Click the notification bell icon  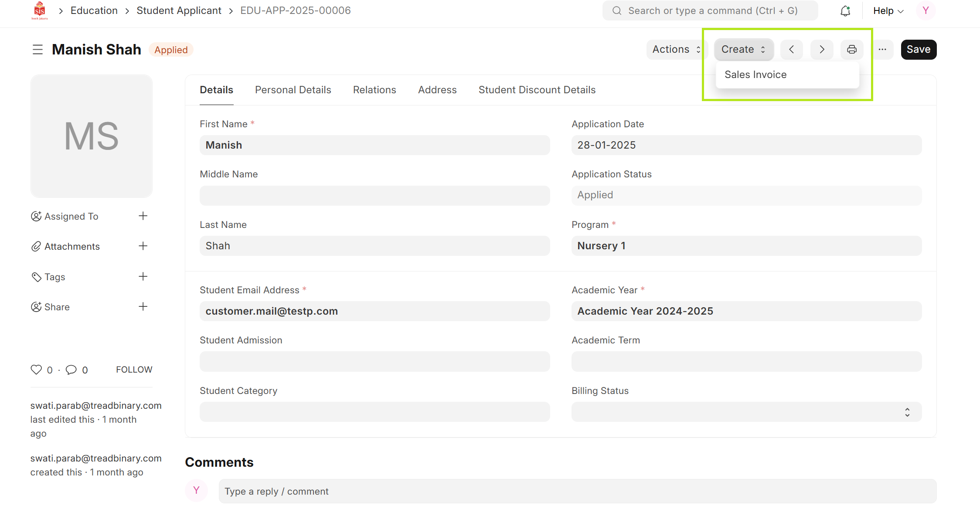[x=845, y=11]
